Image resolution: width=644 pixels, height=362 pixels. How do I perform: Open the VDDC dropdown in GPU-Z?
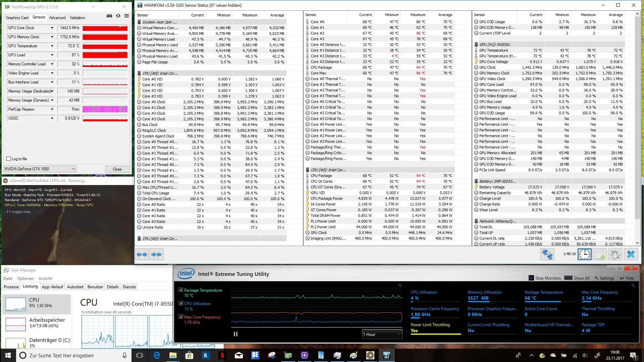click(x=52, y=118)
